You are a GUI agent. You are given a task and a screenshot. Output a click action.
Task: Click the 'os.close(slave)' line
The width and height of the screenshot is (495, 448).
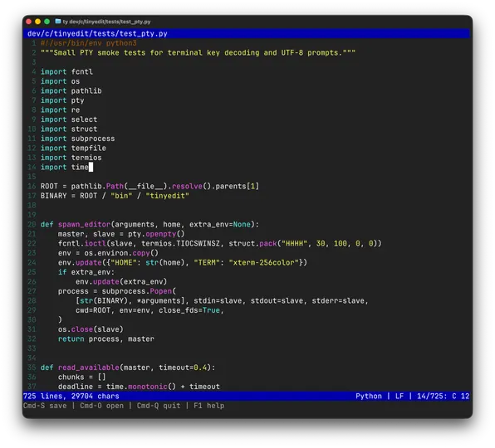point(91,329)
